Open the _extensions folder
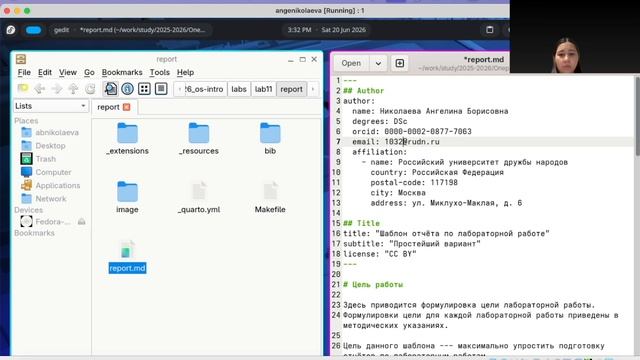The height and width of the screenshot is (360, 640). pos(127,139)
